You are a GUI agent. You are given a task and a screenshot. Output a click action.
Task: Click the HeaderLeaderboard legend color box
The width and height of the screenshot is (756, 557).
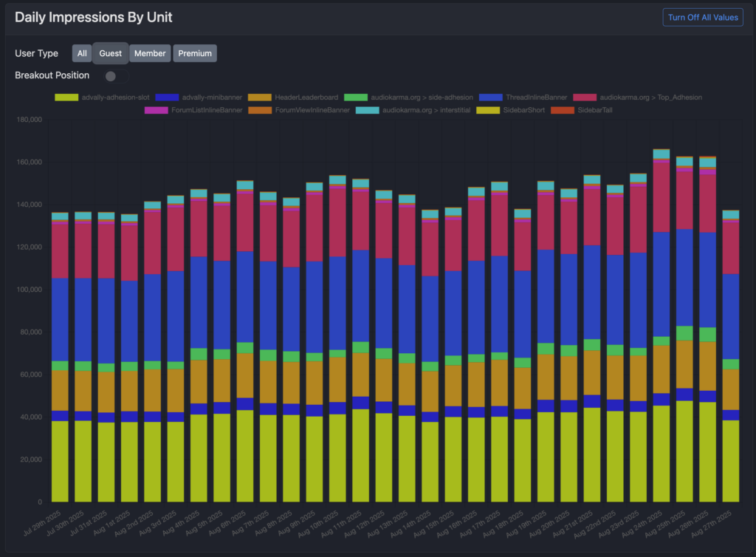[260, 98]
